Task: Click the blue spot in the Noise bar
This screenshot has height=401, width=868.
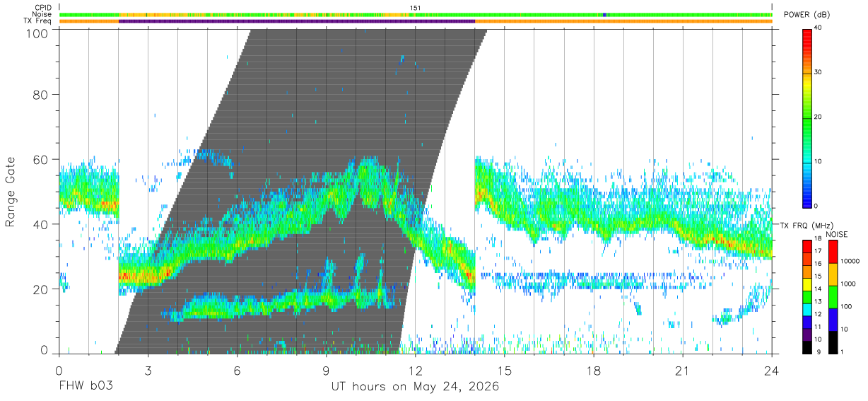Action: pos(604,15)
